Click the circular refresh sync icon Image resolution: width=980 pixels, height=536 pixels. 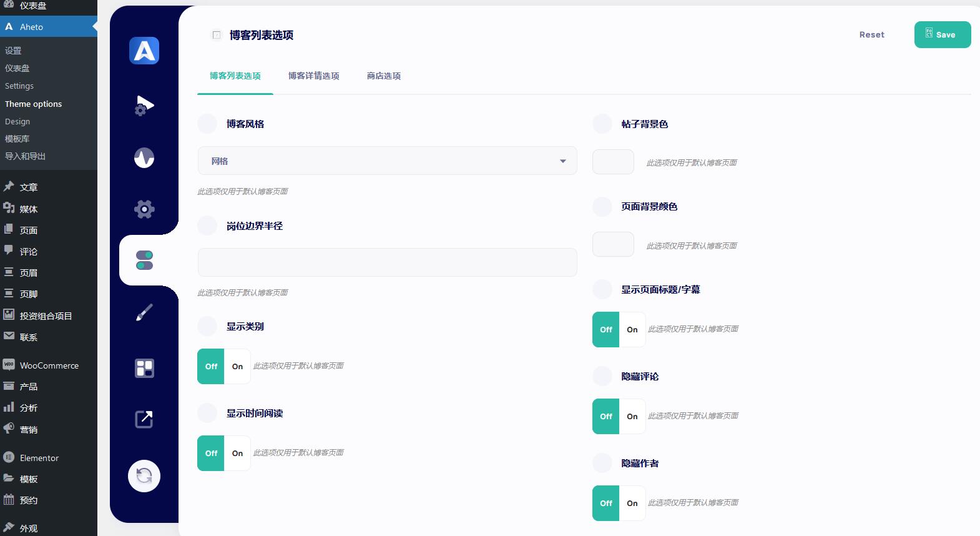pos(144,476)
